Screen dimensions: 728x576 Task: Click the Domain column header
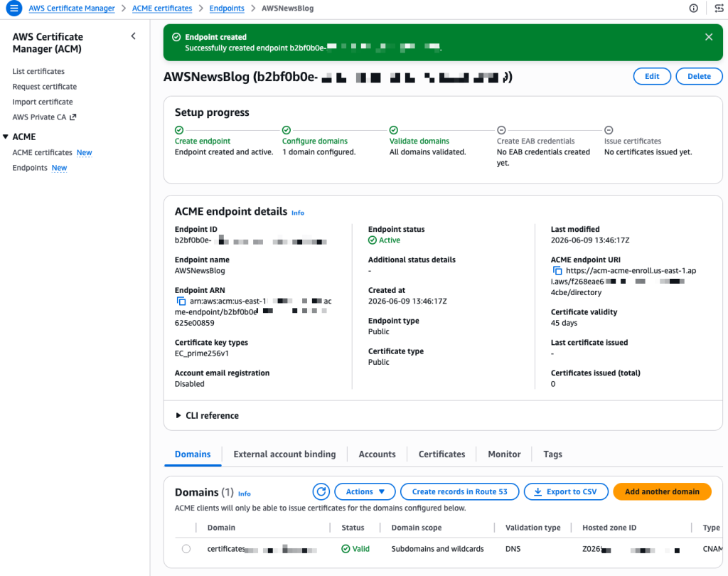click(221, 528)
